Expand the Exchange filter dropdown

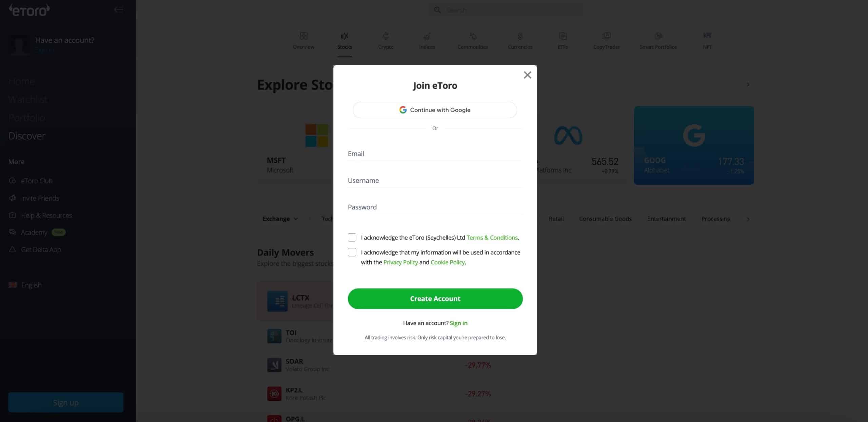tap(279, 219)
